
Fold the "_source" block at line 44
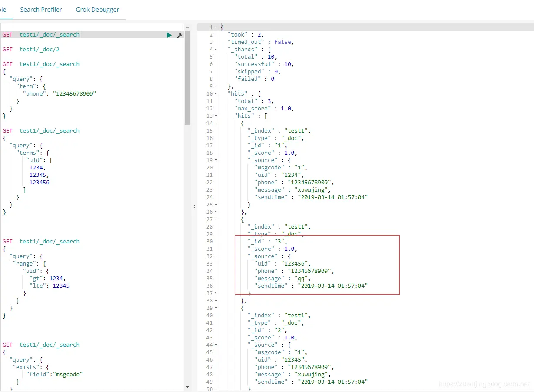pos(216,345)
